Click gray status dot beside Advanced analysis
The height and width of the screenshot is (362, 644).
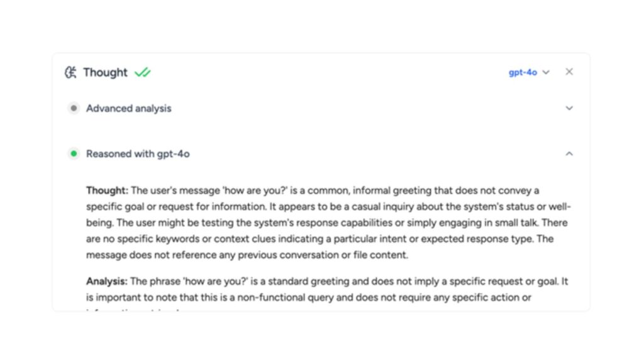pyautogui.click(x=74, y=108)
